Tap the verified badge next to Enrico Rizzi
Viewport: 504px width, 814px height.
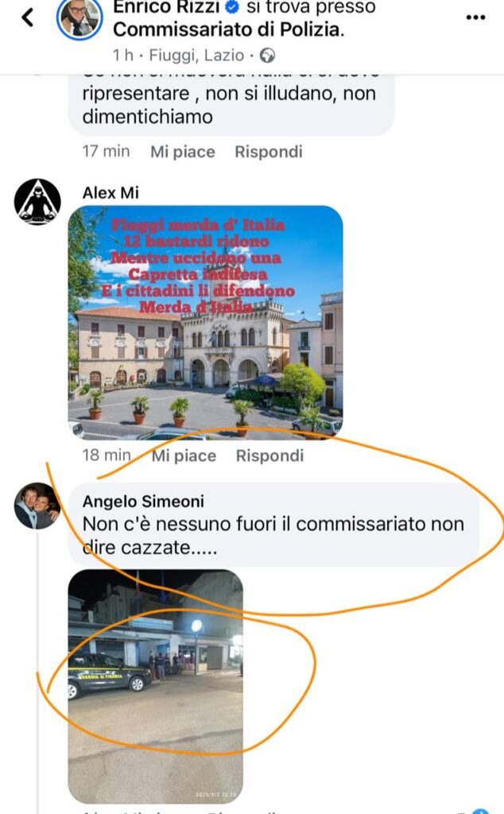click(233, 6)
